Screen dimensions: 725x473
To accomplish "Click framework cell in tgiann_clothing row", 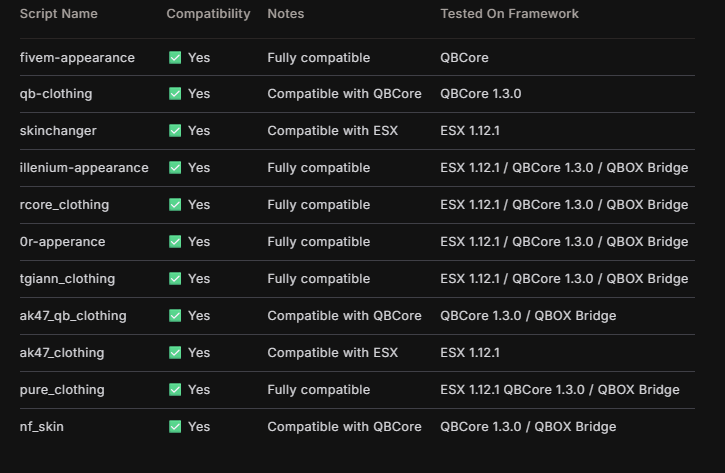I will pyautogui.click(x=564, y=279).
